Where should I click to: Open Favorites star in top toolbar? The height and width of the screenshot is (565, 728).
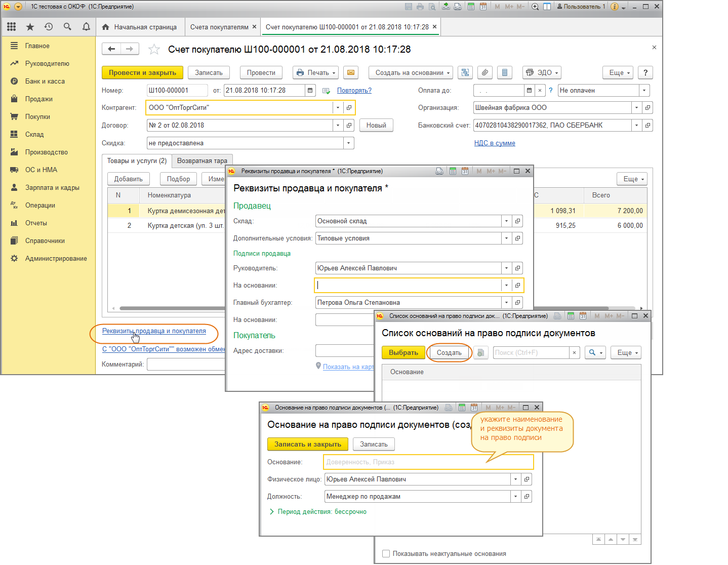coord(30,27)
